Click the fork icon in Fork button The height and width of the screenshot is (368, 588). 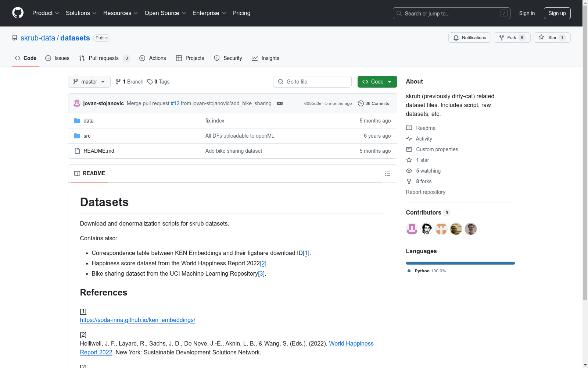tap(502, 38)
